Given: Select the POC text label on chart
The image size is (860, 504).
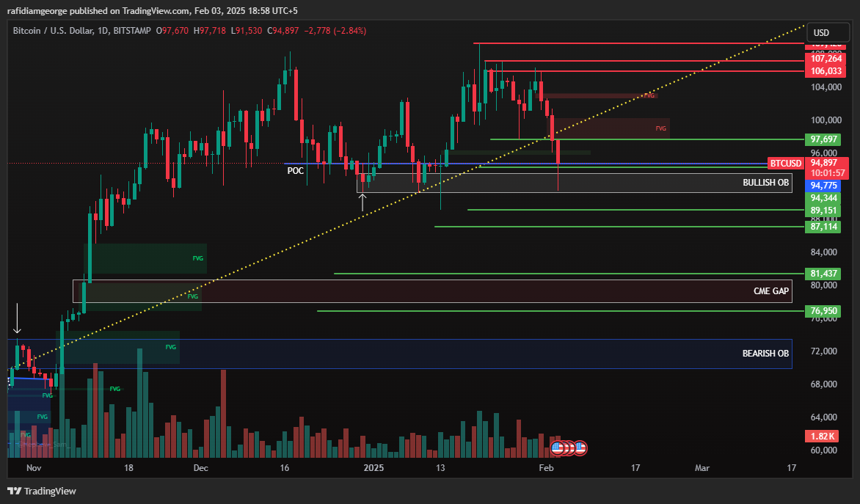Looking at the screenshot, I should click(x=295, y=171).
